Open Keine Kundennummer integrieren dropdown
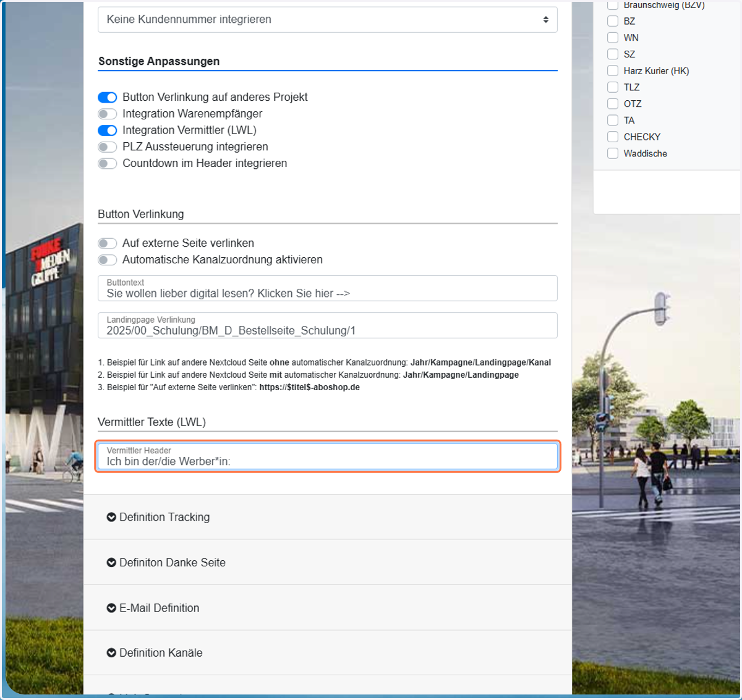Viewport: 742px width, 700px height. [328, 20]
